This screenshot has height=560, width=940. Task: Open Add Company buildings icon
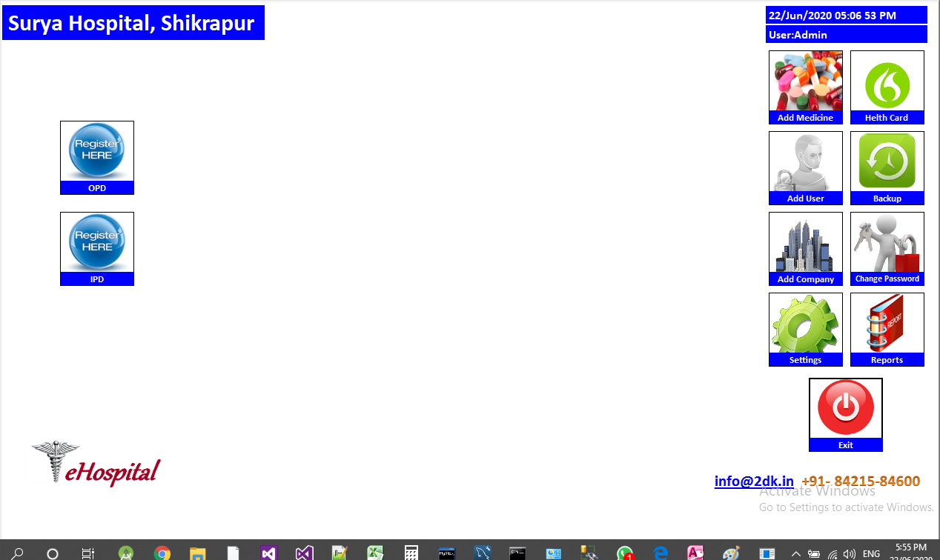point(805,243)
